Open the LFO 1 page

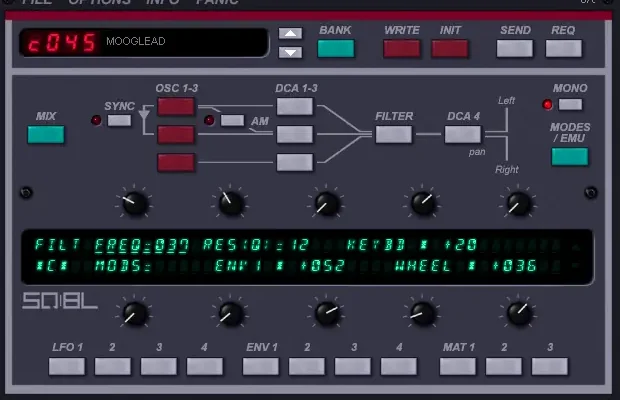tap(67, 366)
